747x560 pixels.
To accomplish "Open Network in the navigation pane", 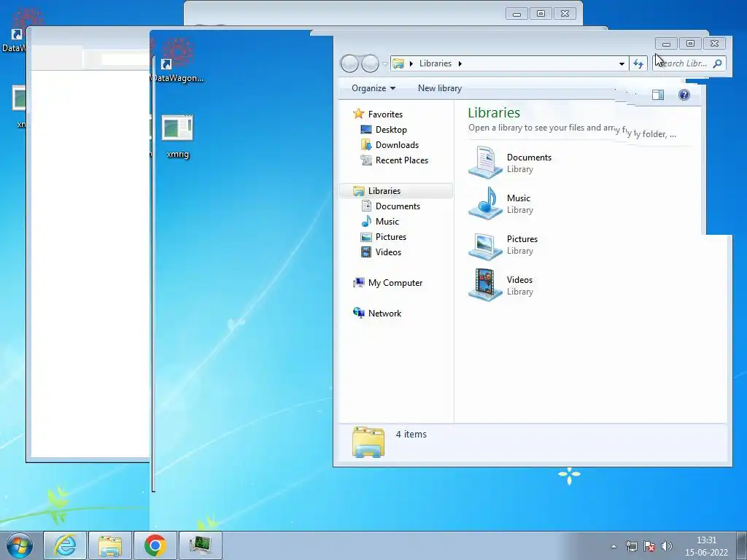I will point(377,314).
